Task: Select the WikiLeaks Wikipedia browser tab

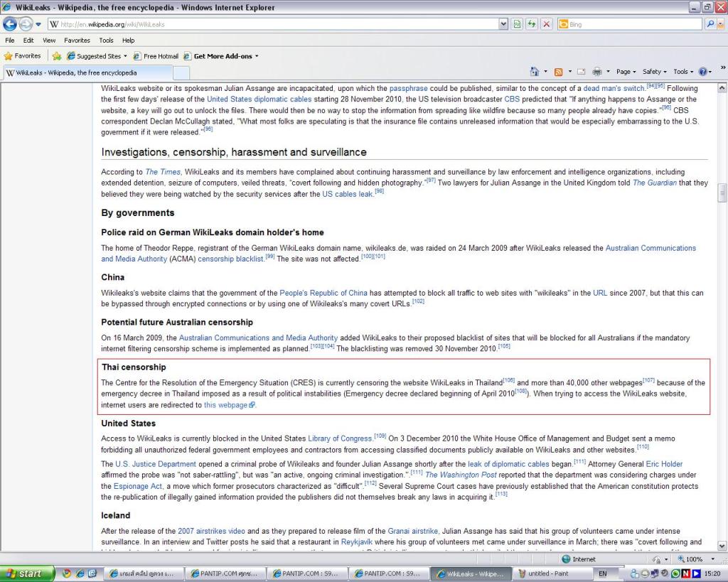Action: coord(88,72)
